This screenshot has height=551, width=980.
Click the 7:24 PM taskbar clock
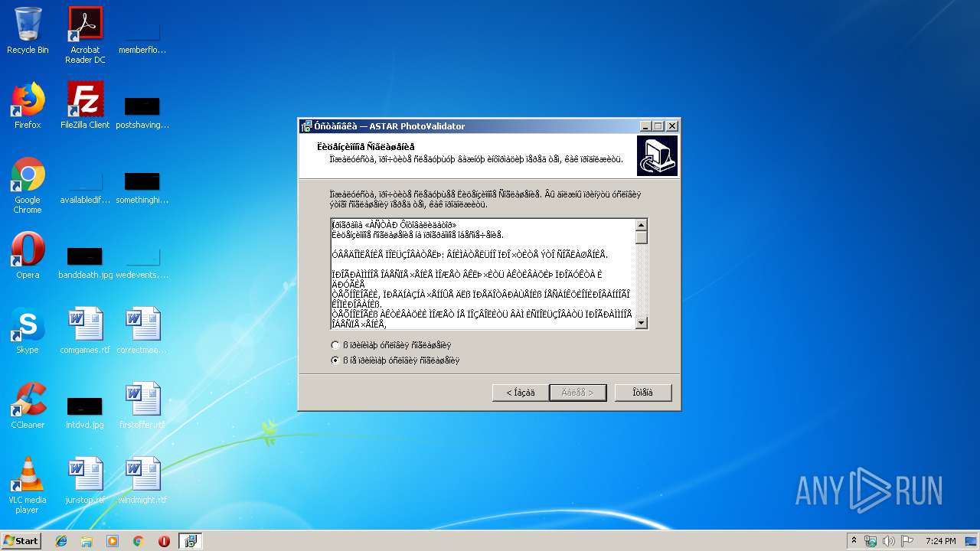pyautogui.click(x=940, y=541)
